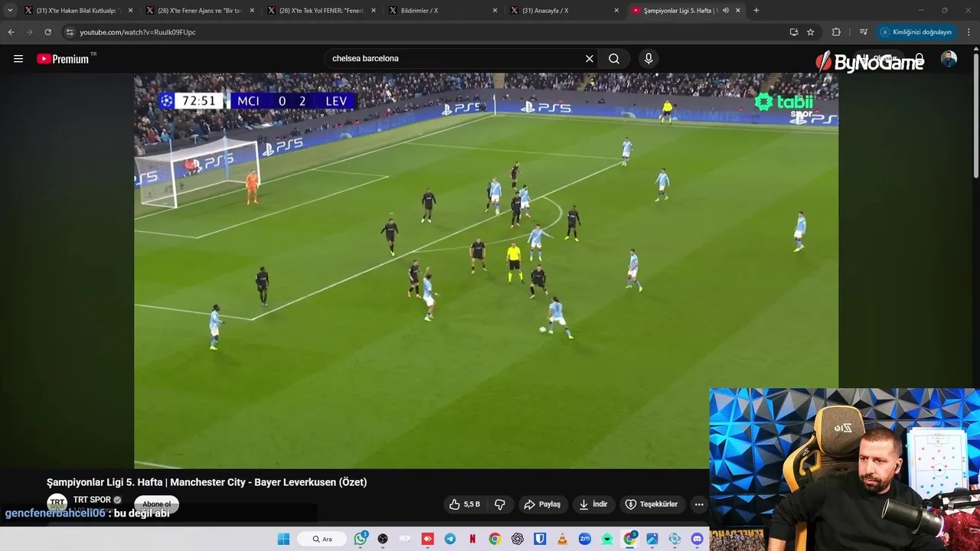Subscribe with the Abone ol button
This screenshot has width=980, height=551.
coord(156,504)
